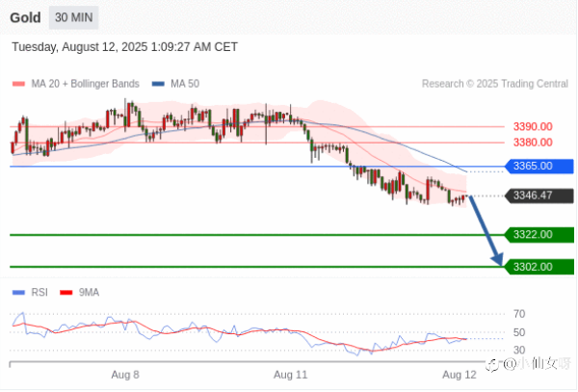The image size is (578, 392).
Task: Click the 3390.00 resistance level label
Action: coord(533,127)
